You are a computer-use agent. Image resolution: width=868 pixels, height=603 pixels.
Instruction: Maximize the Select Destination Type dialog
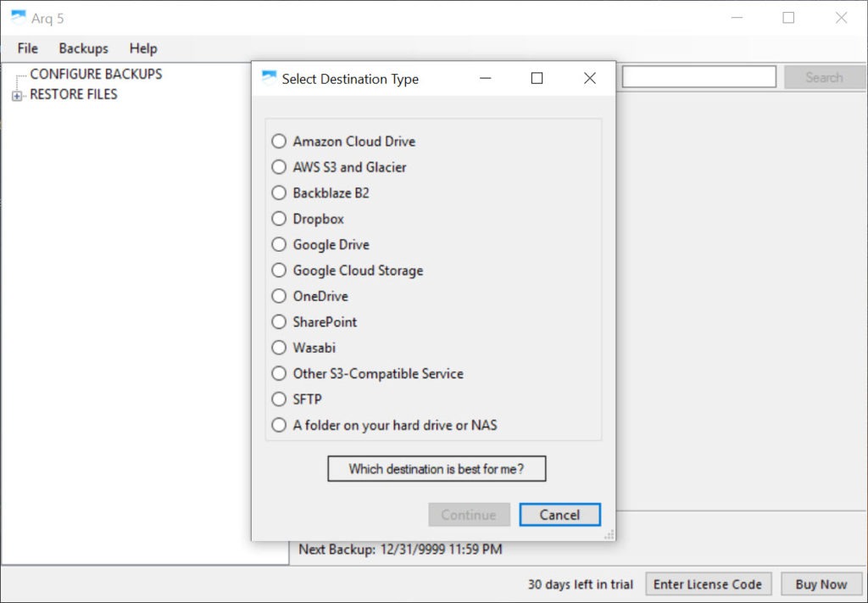coord(537,79)
